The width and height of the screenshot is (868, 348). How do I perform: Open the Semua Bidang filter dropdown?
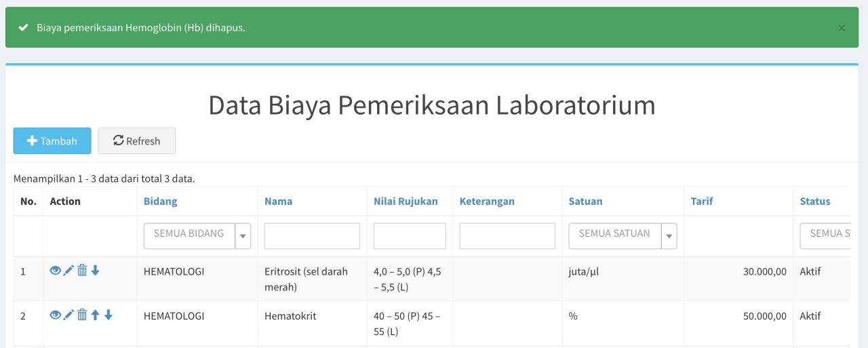(197, 236)
